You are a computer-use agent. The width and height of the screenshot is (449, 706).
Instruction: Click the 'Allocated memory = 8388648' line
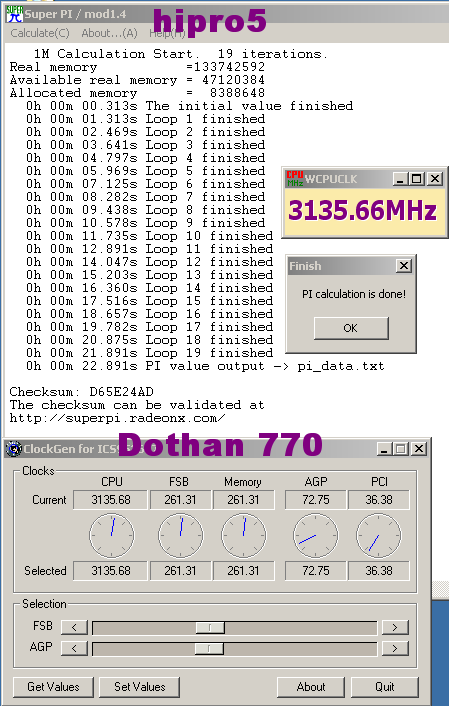click(137, 94)
